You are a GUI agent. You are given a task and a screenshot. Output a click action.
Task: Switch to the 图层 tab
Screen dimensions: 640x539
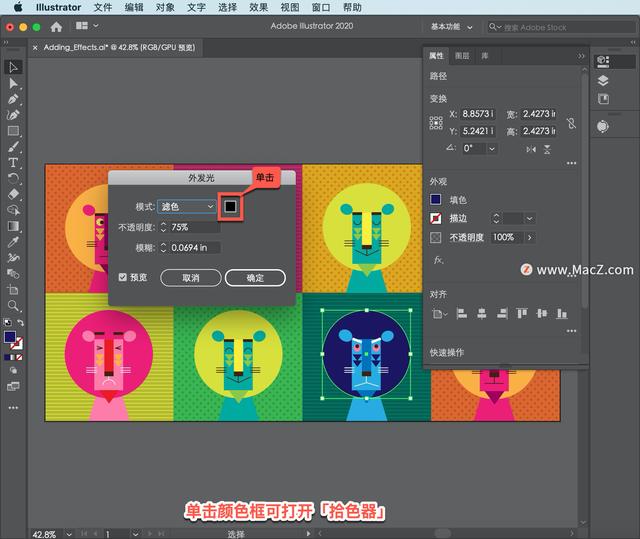(x=462, y=56)
